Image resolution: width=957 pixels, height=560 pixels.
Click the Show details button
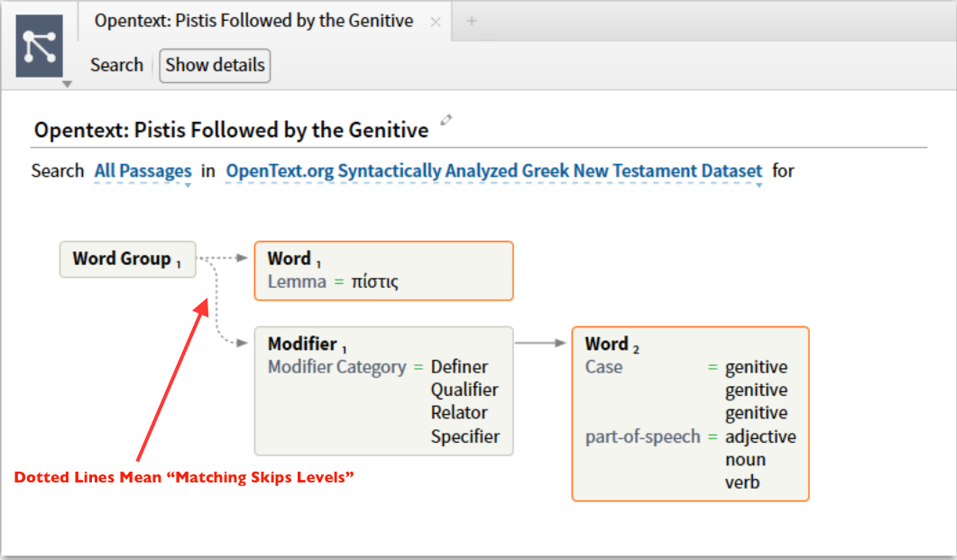pos(215,65)
